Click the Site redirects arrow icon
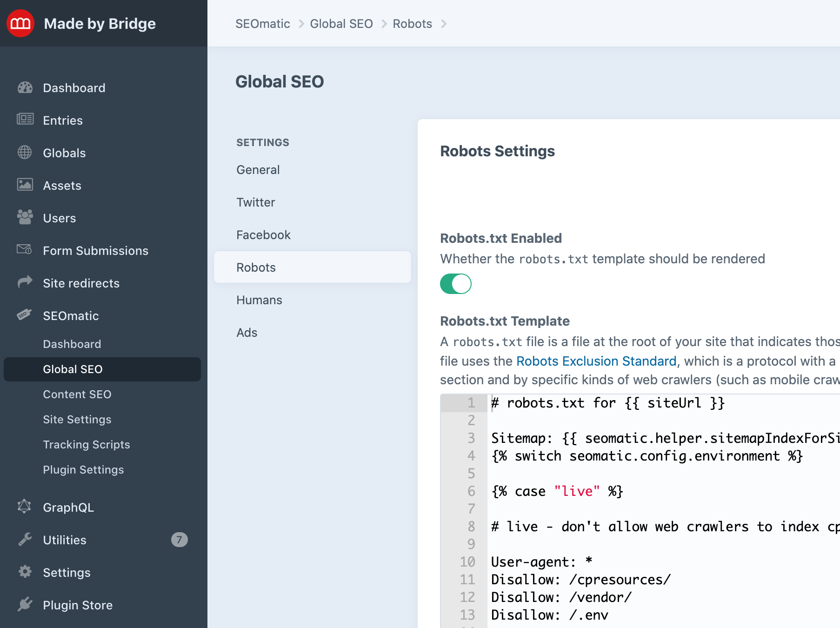840x628 pixels. pyautogui.click(x=25, y=282)
